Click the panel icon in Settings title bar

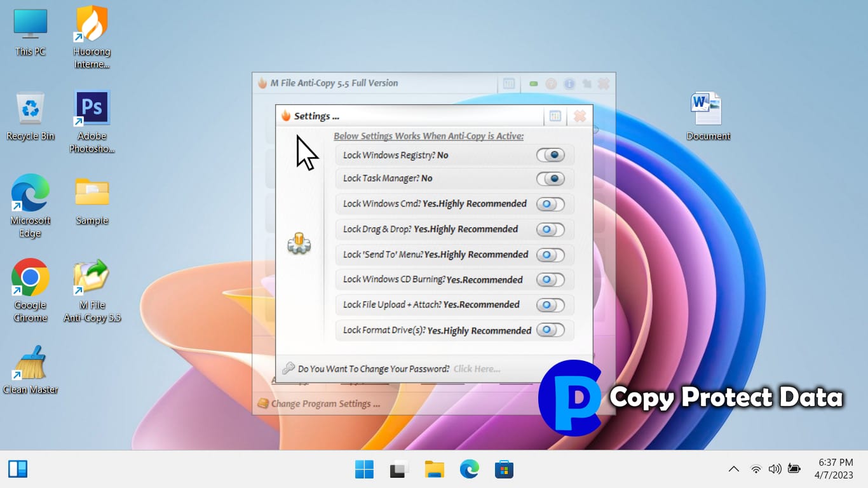pos(555,116)
